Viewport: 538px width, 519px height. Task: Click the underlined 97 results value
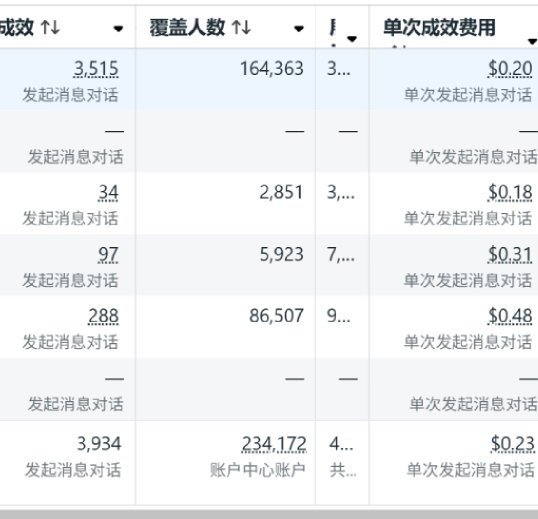click(x=108, y=255)
